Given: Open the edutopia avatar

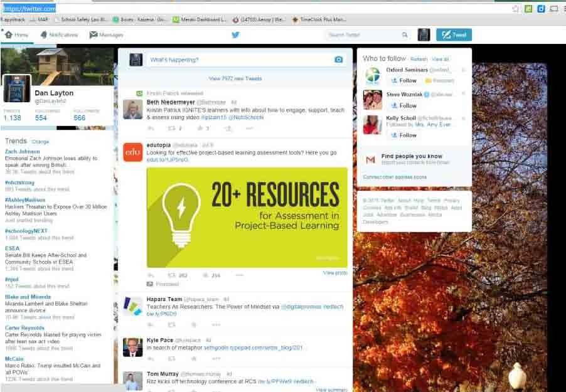Looking at the screenshot, I should point(133,152).
